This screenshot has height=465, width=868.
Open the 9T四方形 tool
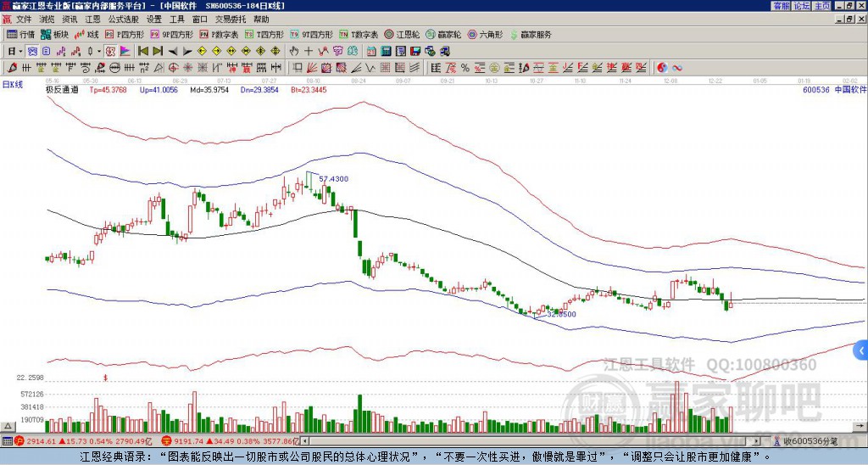[312, 34]
